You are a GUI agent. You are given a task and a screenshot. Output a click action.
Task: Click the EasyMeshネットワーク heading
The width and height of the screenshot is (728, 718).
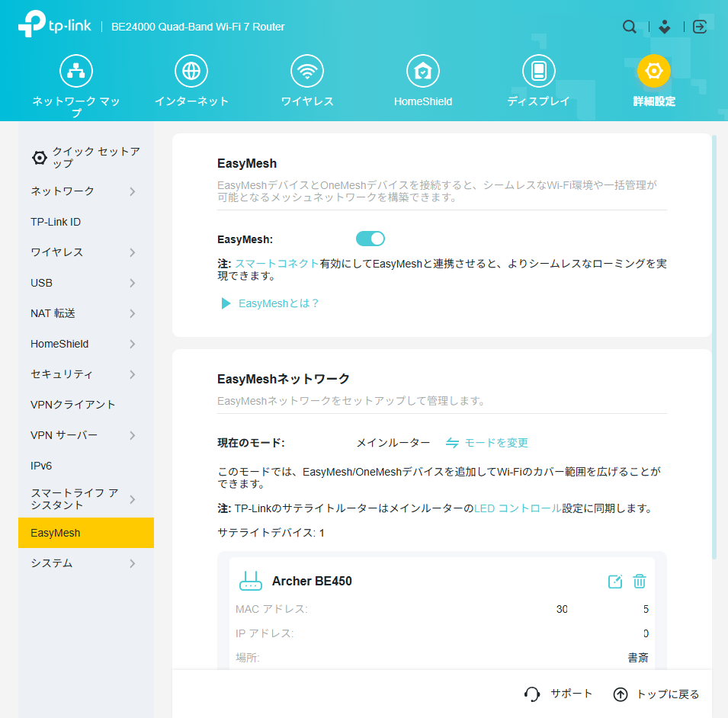pos(284,379)
